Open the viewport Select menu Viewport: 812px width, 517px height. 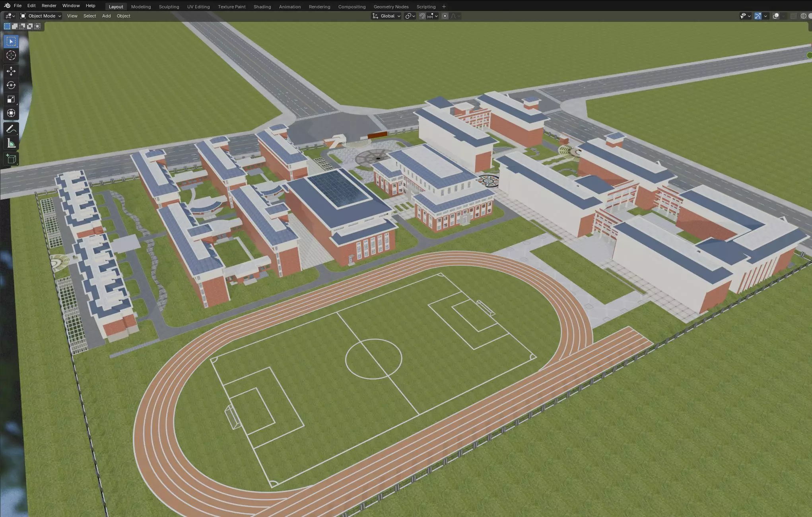coord(89,16)
